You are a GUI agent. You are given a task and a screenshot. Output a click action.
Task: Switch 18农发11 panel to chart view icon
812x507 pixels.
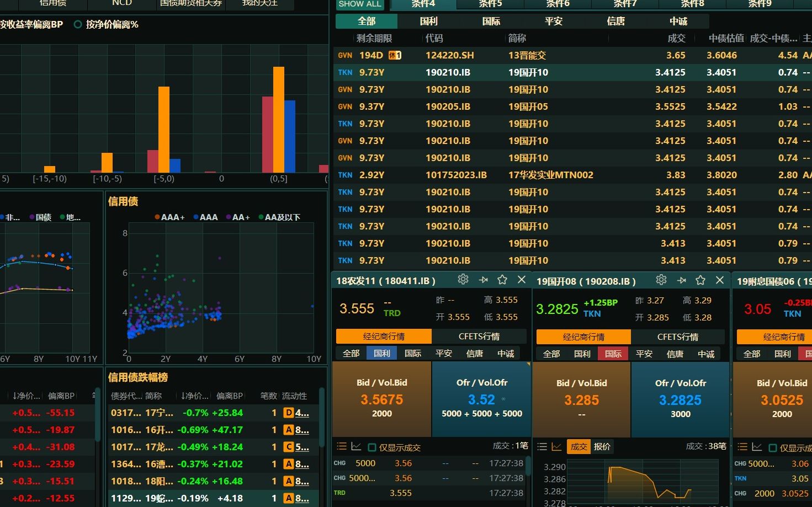coord(356,446)
